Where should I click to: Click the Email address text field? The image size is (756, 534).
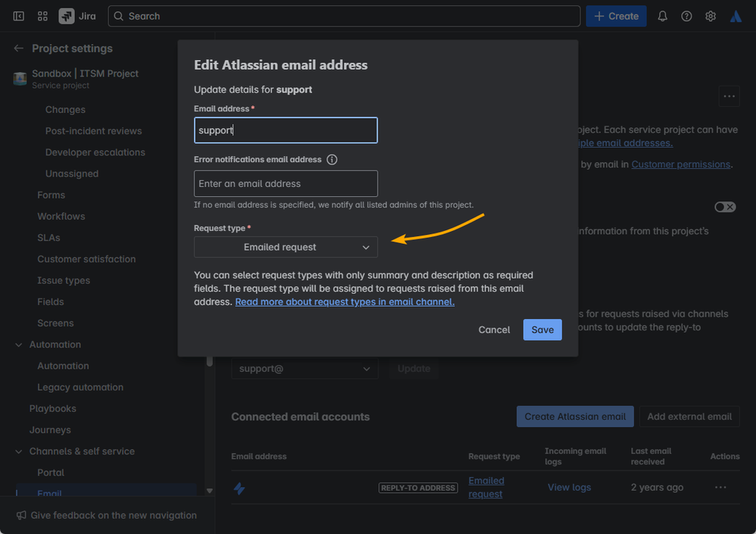[x=285, y=130]
